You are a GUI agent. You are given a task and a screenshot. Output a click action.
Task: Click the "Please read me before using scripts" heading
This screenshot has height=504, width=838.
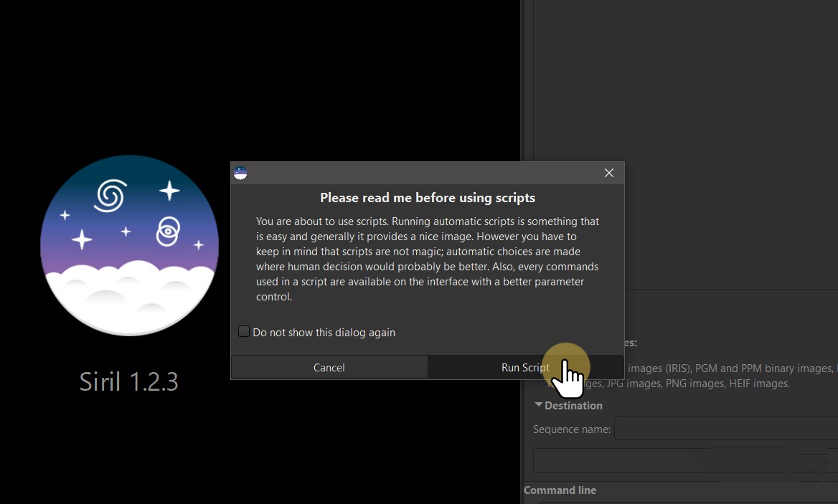(x=427, y=198)
